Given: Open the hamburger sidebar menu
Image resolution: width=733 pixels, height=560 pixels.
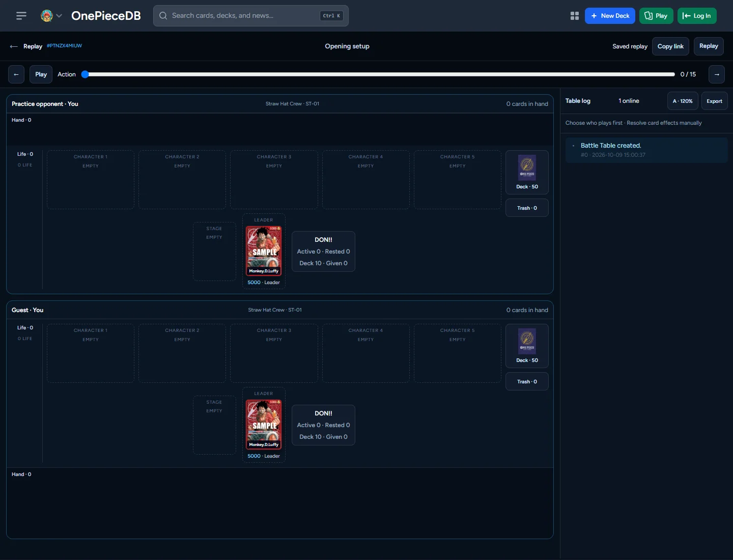Looking at the screenshot, I should click(x=21, y=16).
